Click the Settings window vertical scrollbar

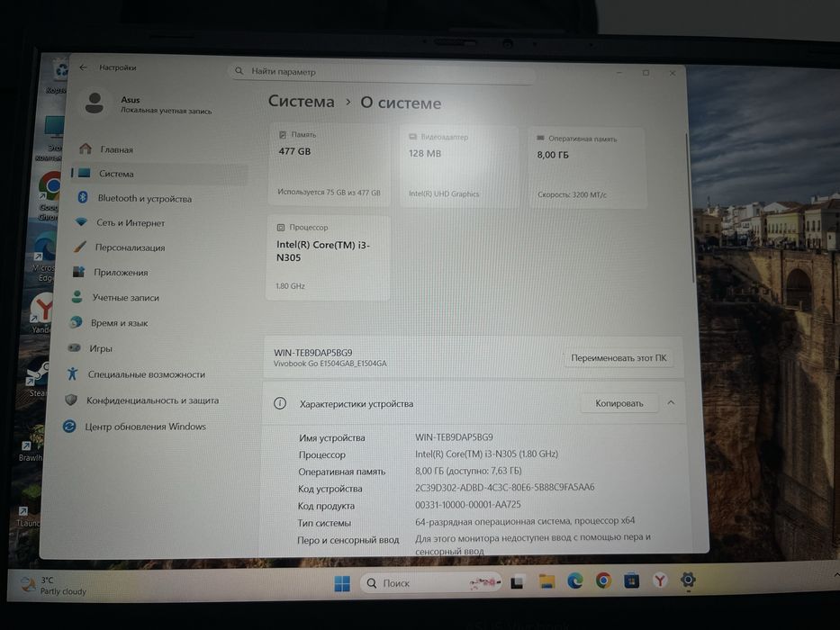click(x=690, y=209)
